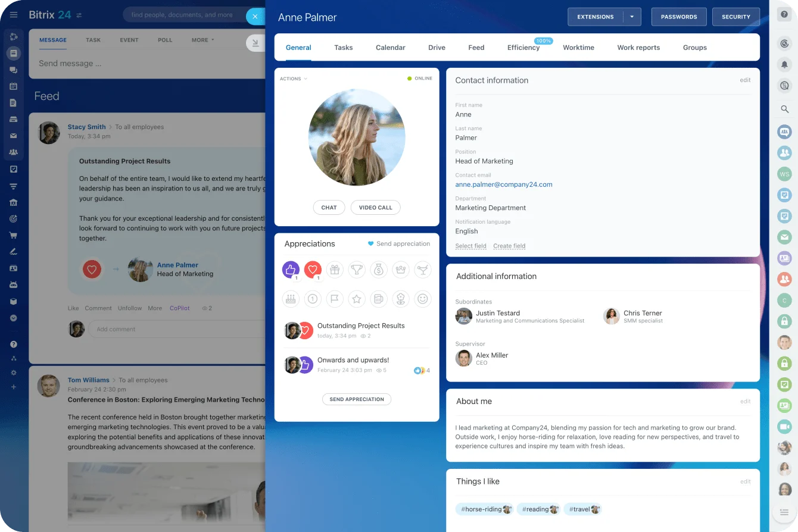Expand the MORE menu in message composer
The width and height of the screenshot is (798, 532).
pyautogui.click(x=202, y=40)
